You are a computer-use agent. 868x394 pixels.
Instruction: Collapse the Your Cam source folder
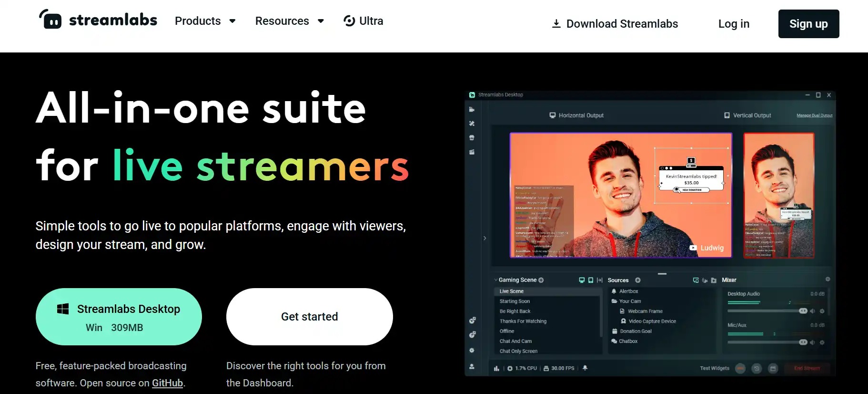(615, 301)
